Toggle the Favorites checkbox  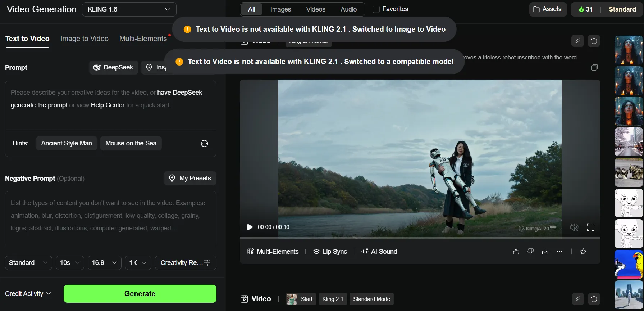[x=376, y=9]
